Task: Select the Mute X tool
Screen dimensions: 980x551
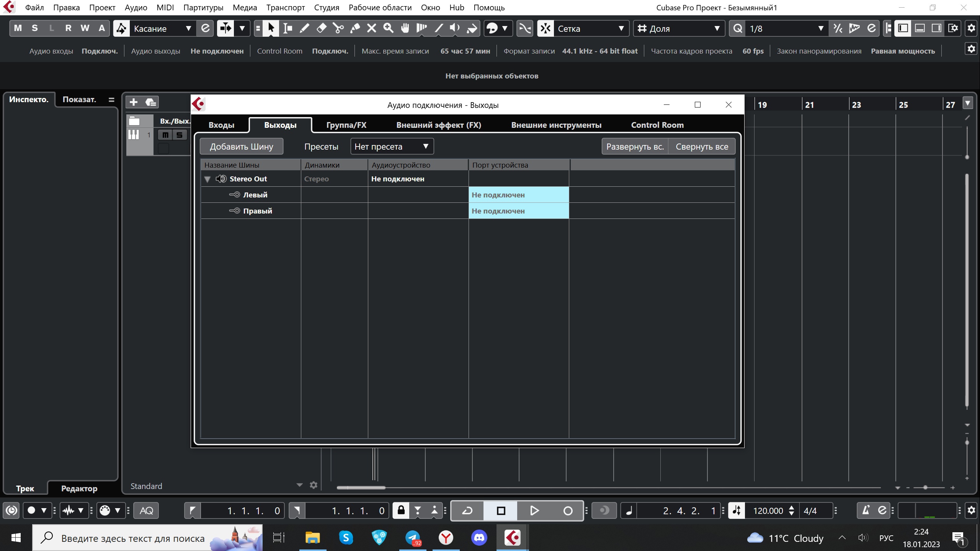Action: (x=371, y=28)
